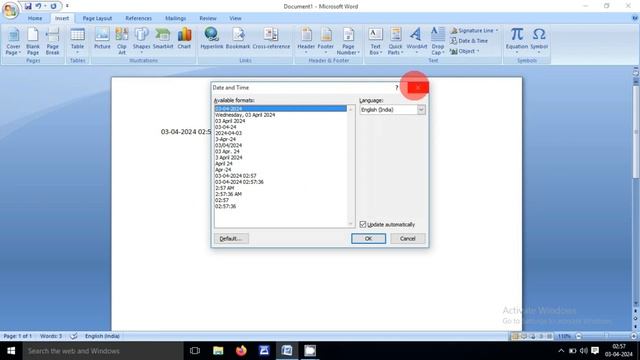The height and width of the screenshot is (360, 640).
Task: Click the volume icon in system tray
Action: point(584,351)
